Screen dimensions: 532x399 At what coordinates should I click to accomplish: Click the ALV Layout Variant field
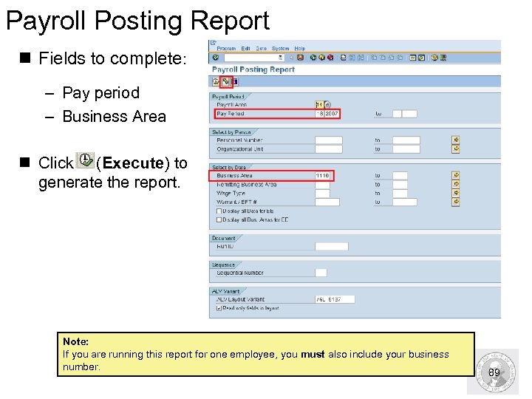(x=335, y=299)
